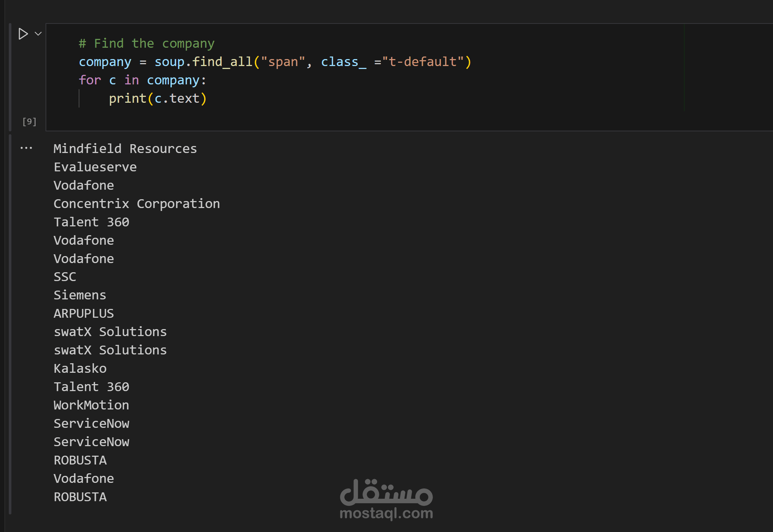Click the Siemens output entry
The width and height of the screenshot is (773, 532).
point(80,295)
